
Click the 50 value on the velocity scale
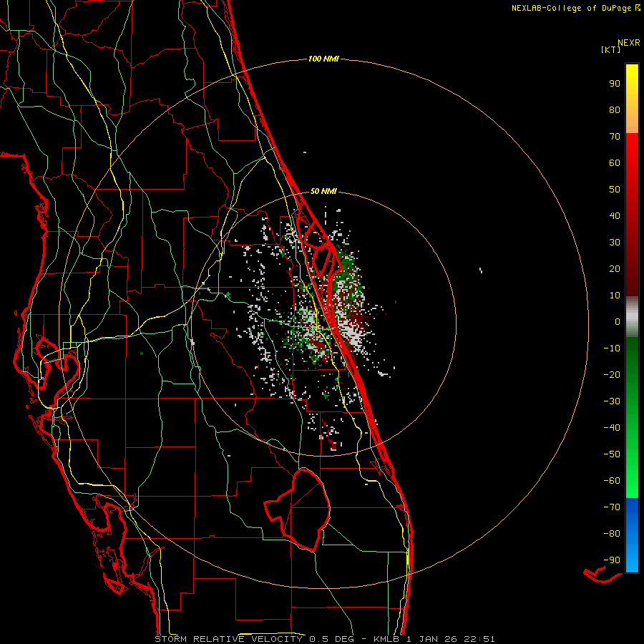615,190
